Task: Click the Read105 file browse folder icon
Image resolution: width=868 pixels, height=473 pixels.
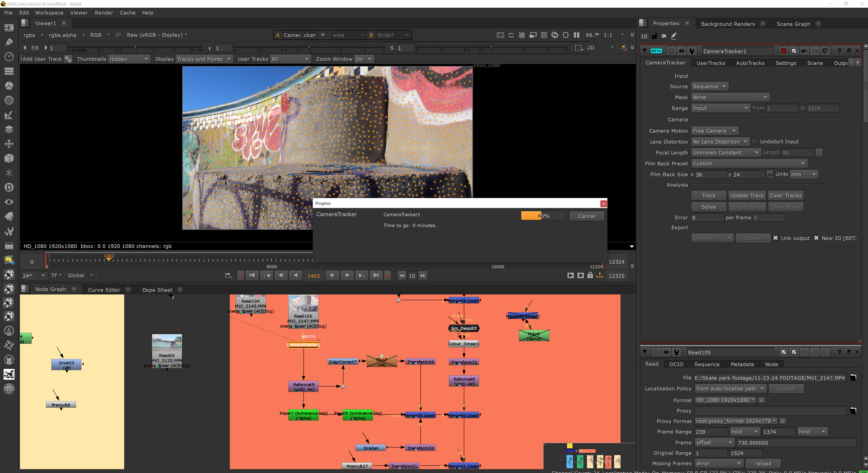Action: pos(853,378)
